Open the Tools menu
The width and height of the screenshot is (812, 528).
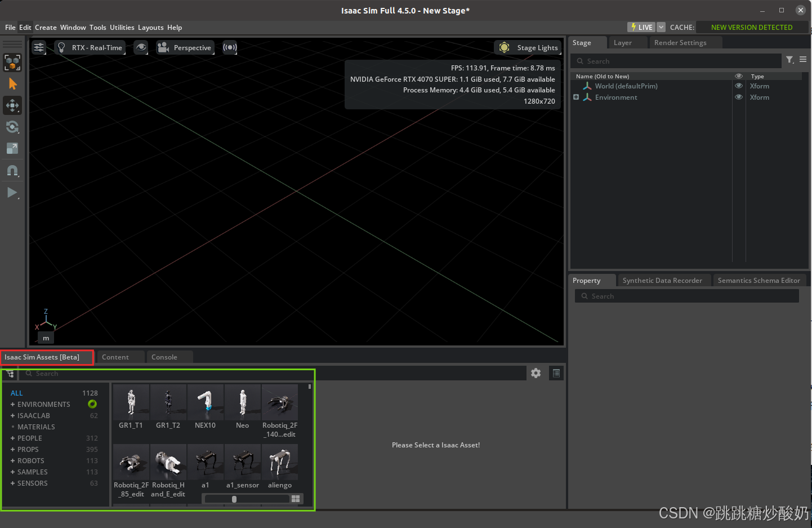[x=97, y=27]
